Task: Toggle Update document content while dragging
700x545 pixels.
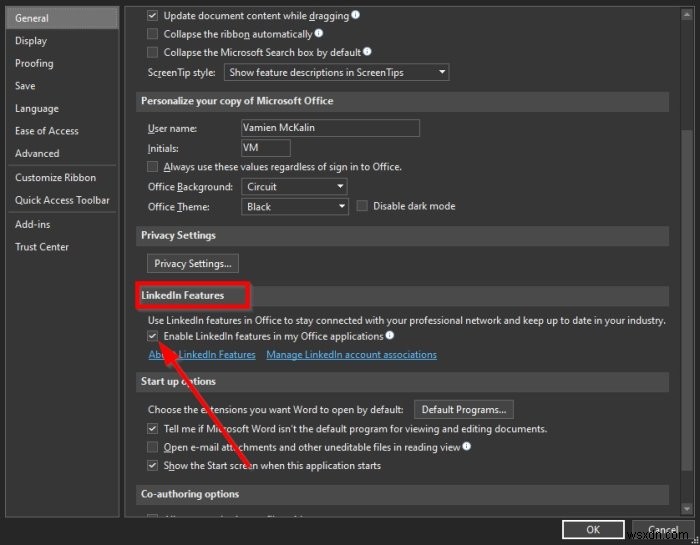Action: tap(153, 16)
